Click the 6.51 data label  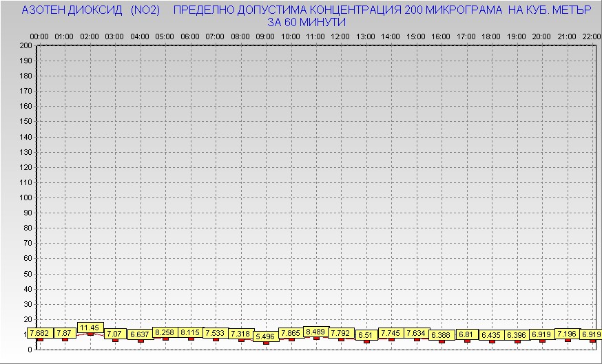tap(366, 335)
